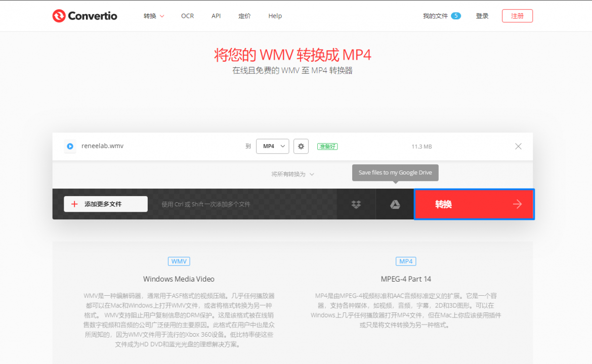592x364 pixels.
Task: Open conversion settings gear icon
Action: coord(301,146)
